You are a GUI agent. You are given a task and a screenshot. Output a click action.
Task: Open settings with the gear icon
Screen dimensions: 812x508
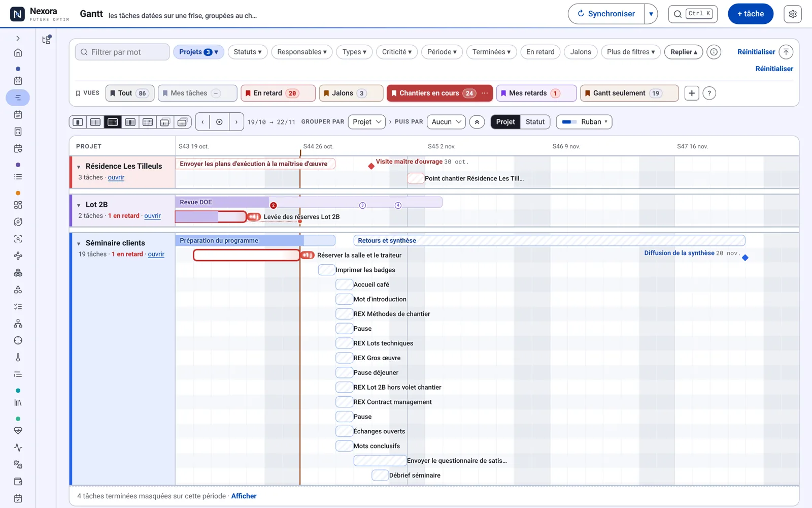(792, 14)
